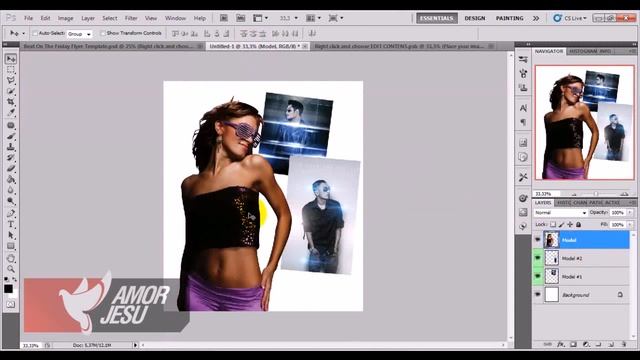Select the Paint Bucket tool
The height and width of the screenshot is (360, 640).
(11, 180)
